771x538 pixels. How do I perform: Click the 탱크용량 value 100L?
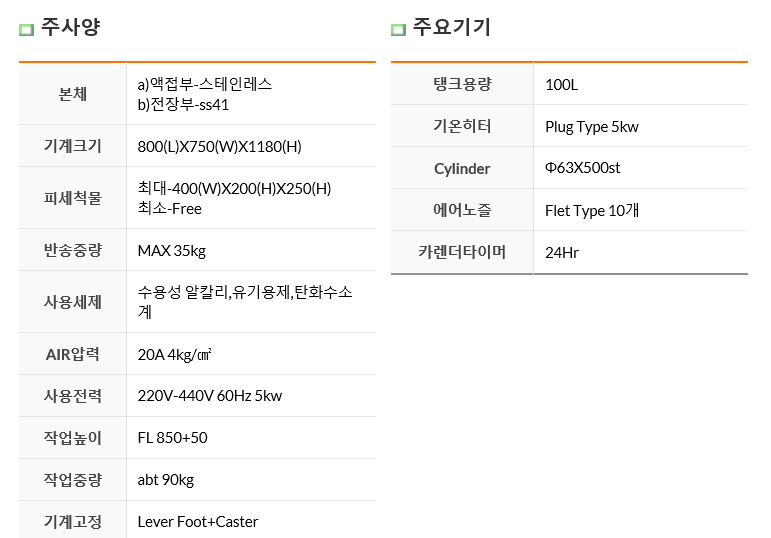561,85
